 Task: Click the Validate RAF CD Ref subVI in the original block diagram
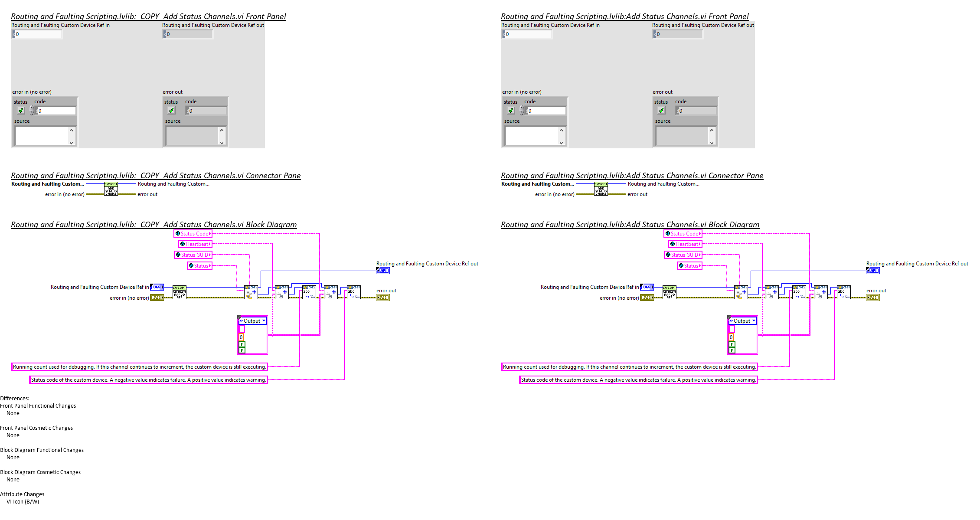tap(669, 292)
